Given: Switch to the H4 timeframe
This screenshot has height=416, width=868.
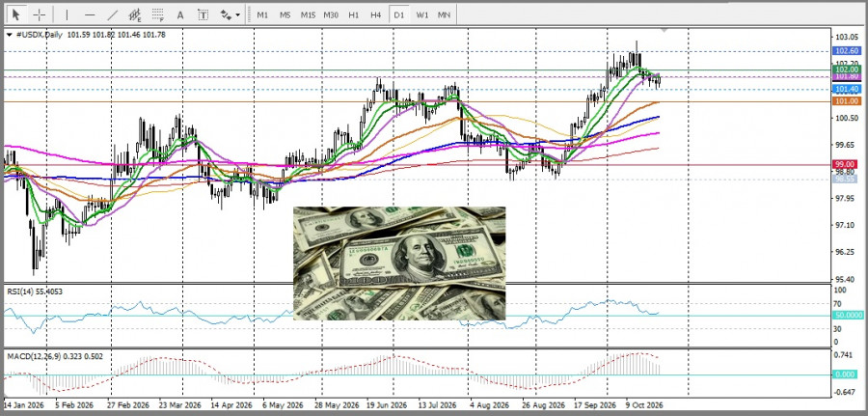Looking at the screenshot, I should click(376, 14).
